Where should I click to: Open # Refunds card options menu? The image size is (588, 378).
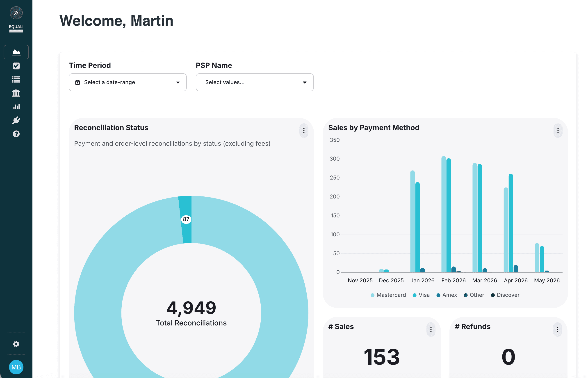pos(557,330)
